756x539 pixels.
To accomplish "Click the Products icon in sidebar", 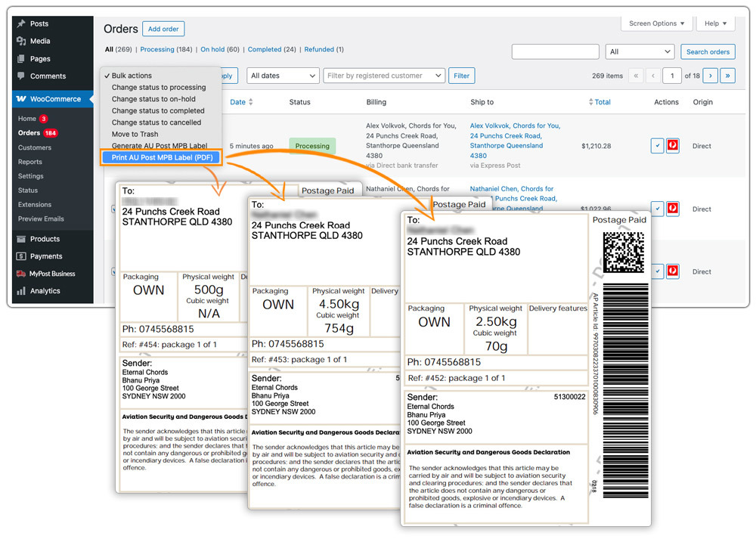I will pyautogui.click(x=20, y=239).
